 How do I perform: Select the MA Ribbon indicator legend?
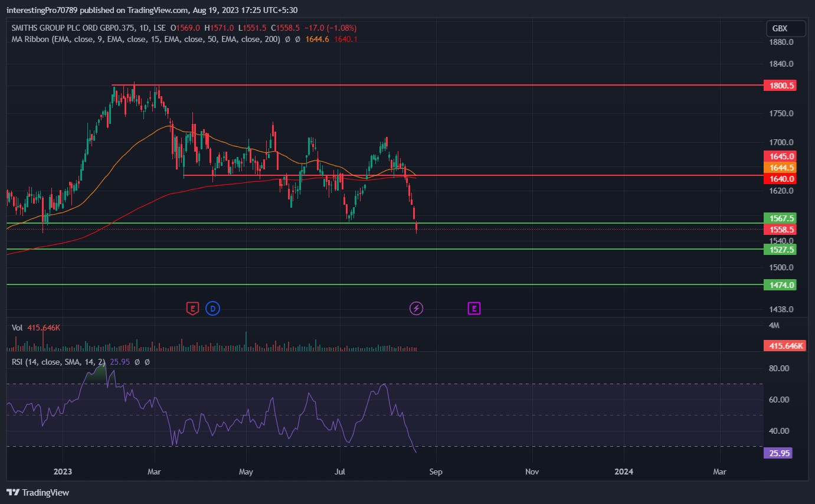(147, 39)
